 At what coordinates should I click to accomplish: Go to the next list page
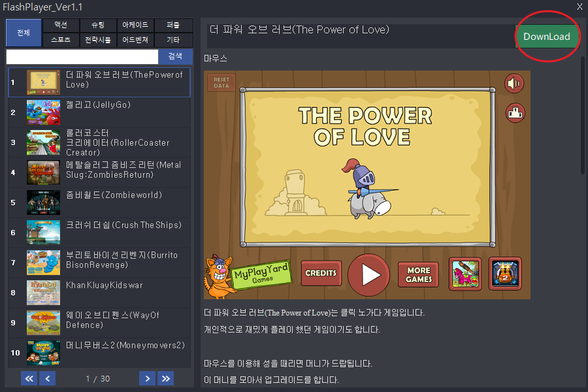pyautogui.click(x=148, y=378)
